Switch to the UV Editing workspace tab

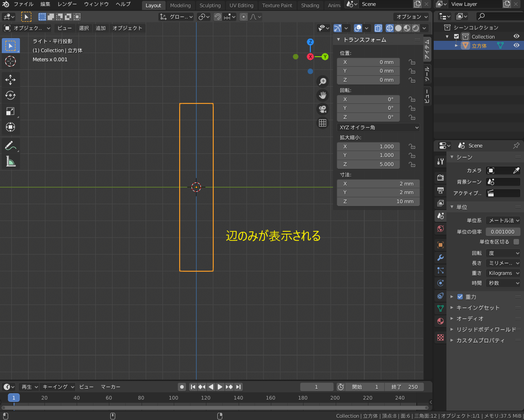[x=241, y=5]
